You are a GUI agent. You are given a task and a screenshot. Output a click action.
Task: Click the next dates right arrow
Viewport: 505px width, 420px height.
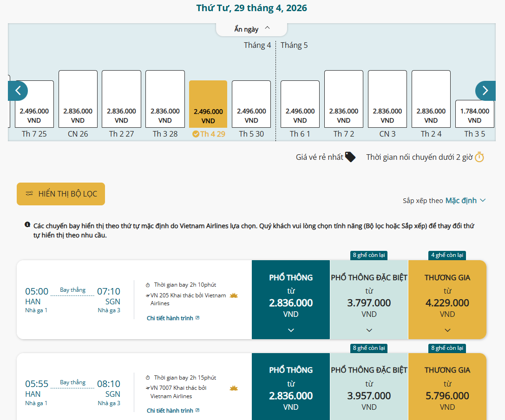(x=485, y=91)
